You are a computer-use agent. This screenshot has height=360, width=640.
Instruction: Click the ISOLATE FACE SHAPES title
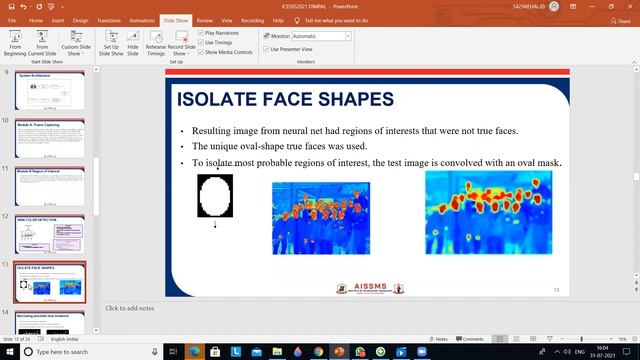[285, 99]
